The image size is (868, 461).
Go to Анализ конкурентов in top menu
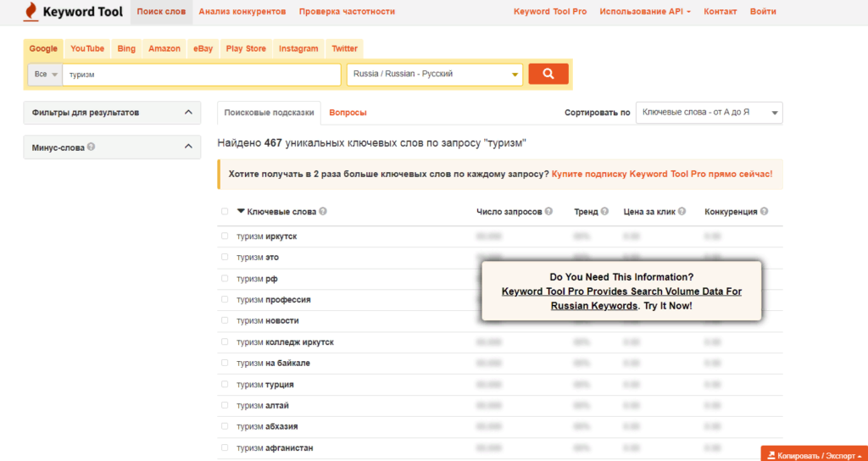point(242,12)
